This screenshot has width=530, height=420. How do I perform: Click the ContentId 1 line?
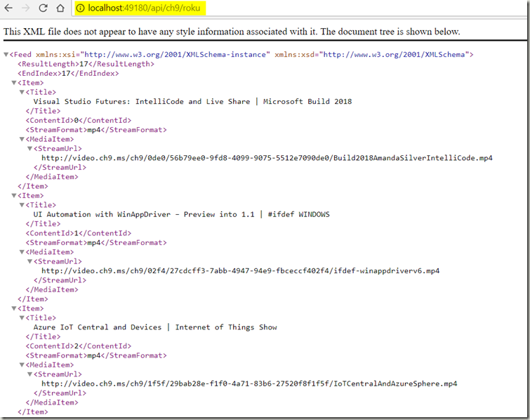click(x=79, y=233)
